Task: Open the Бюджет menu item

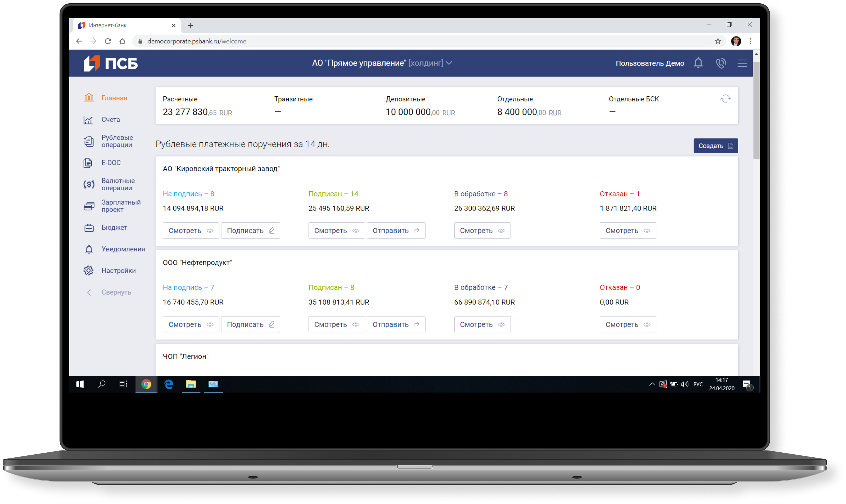Action: (114, 228)
